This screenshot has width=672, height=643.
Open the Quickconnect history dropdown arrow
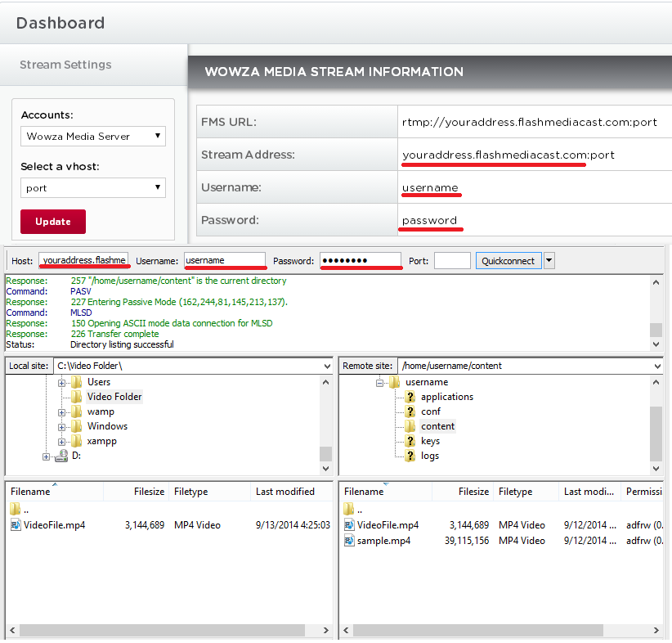[549, 260]
